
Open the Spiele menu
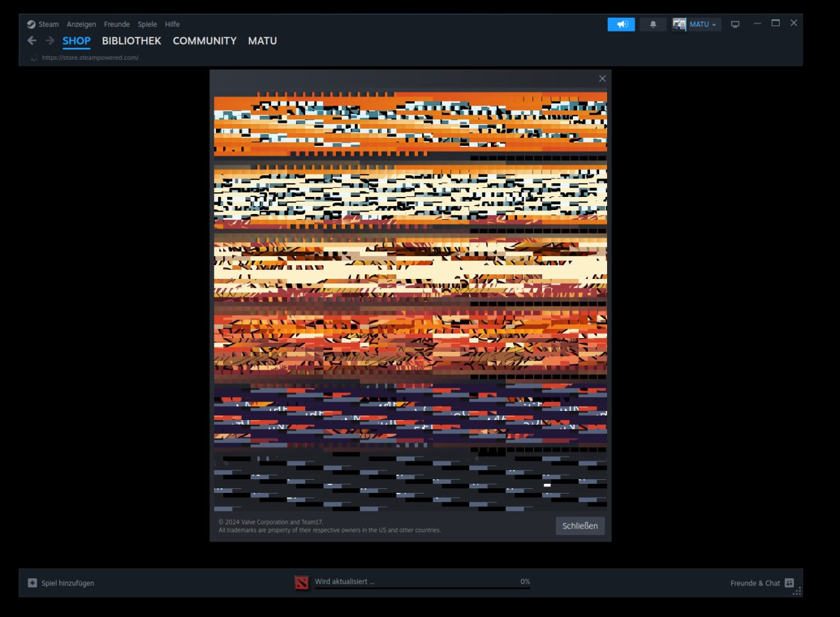(x=147, y=24)
